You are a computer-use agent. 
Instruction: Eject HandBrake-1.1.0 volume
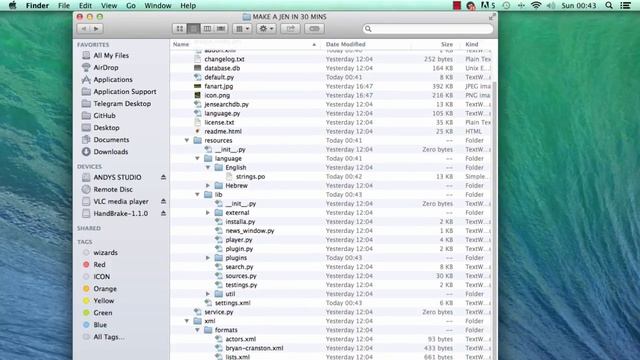tap(163, 213)
